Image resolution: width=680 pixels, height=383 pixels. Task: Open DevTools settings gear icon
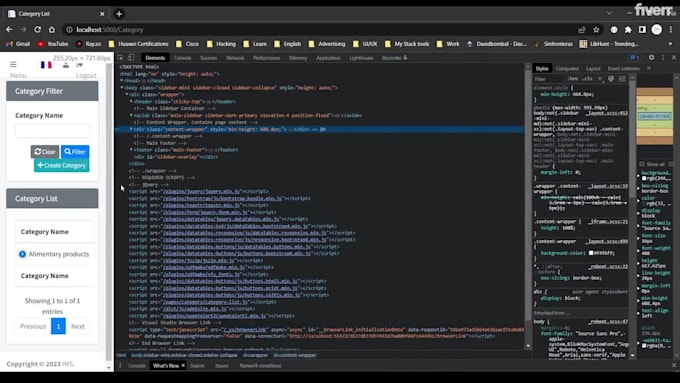pyautogui.click(x=651, y=57)
